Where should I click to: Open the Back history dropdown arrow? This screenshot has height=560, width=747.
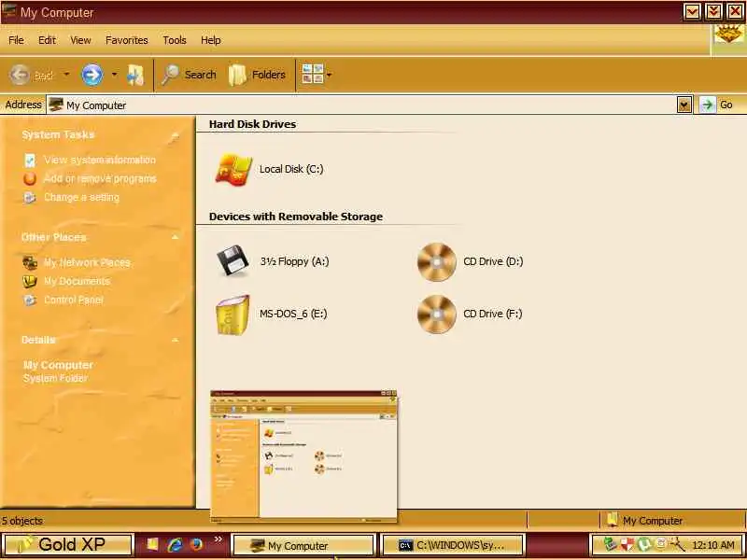[66, 75]
